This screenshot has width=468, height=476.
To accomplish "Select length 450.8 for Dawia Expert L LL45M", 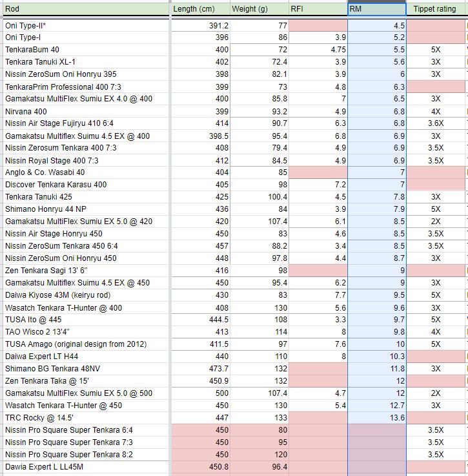I will pyautogui.click(x=201, y=467).
